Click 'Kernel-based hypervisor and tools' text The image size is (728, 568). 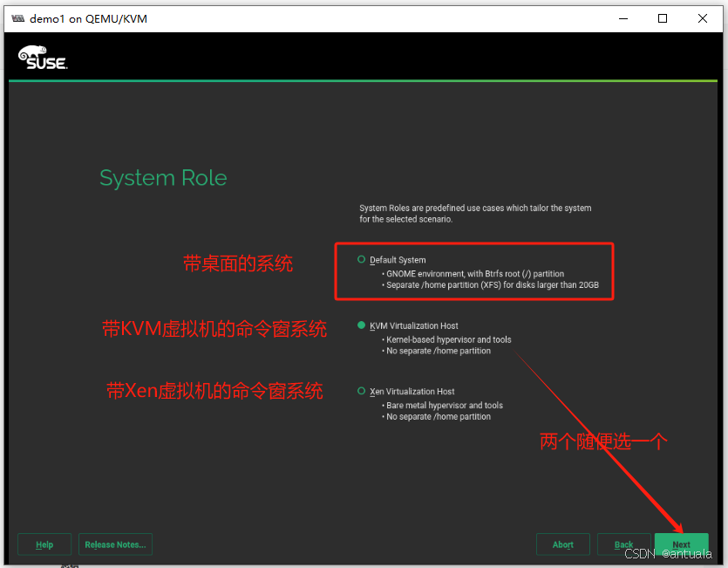click(x=446, y=339)
